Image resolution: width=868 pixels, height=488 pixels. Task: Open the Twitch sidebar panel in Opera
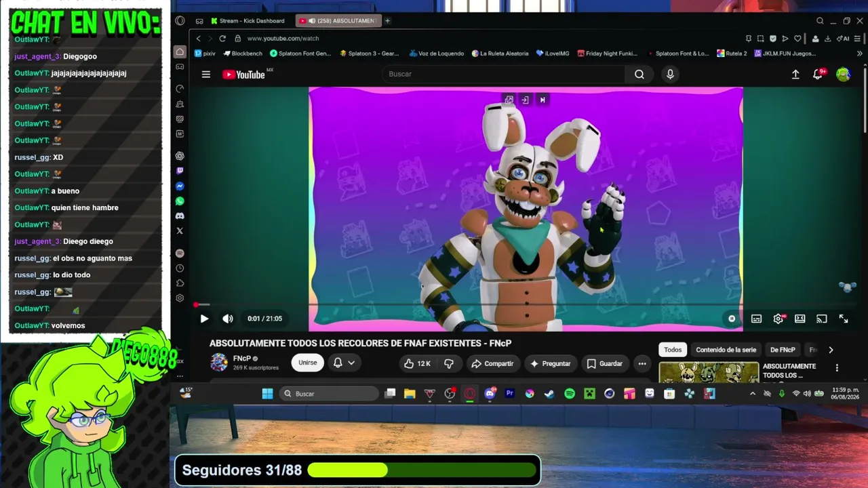[x=180, y=171]
